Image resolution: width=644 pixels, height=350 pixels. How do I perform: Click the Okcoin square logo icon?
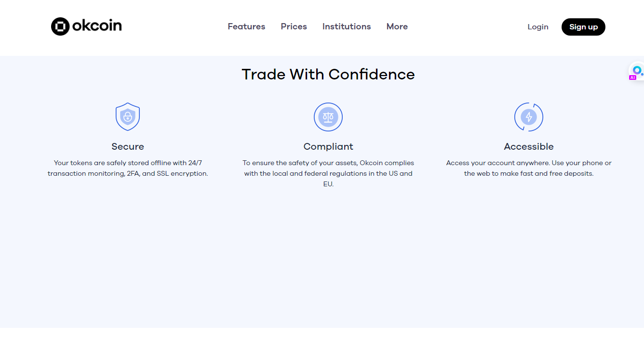point(60,26)
